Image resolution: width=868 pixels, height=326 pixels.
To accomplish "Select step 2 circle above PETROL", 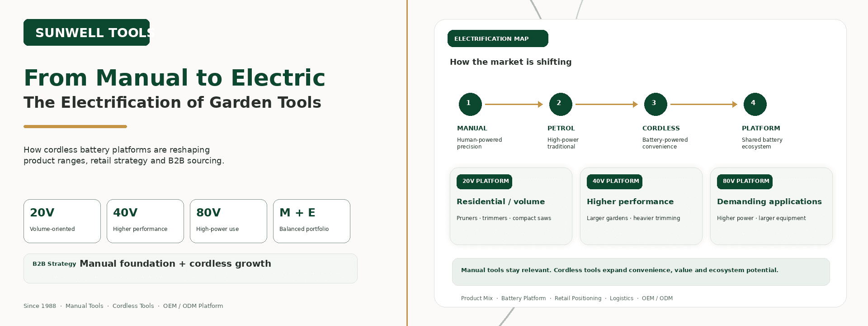I will pos(561,104).
